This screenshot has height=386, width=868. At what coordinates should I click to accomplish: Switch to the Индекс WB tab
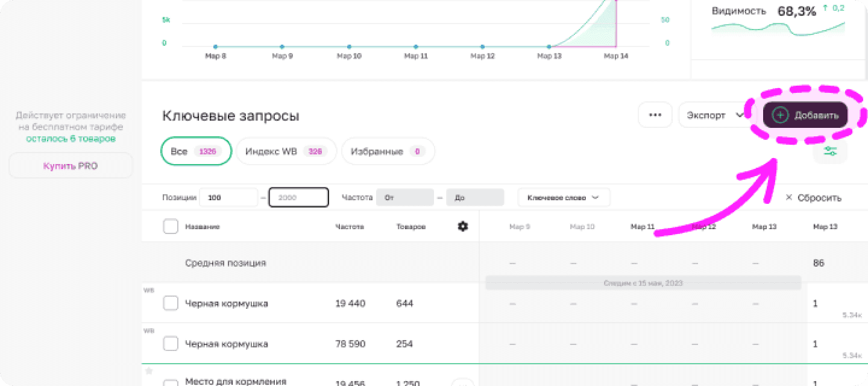[286, 151]
